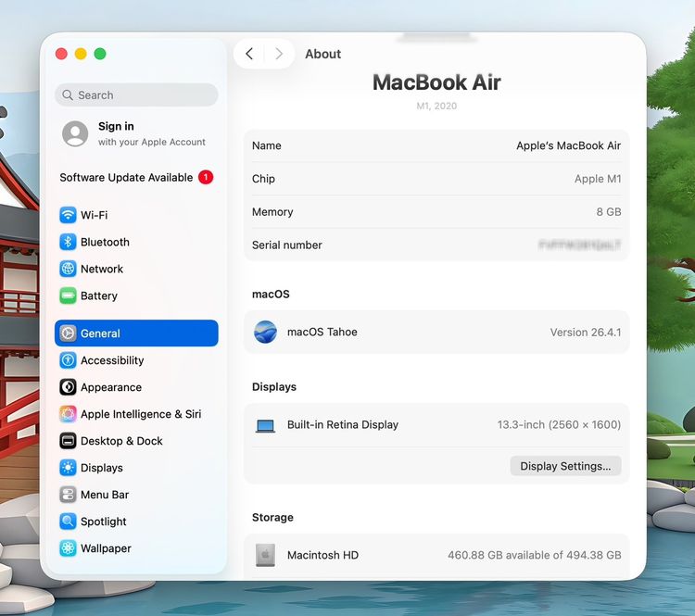The image size is (695, 616).
Task: Click the Apple Intelligence & Siri icon
Action: click(x=68, y=414)
